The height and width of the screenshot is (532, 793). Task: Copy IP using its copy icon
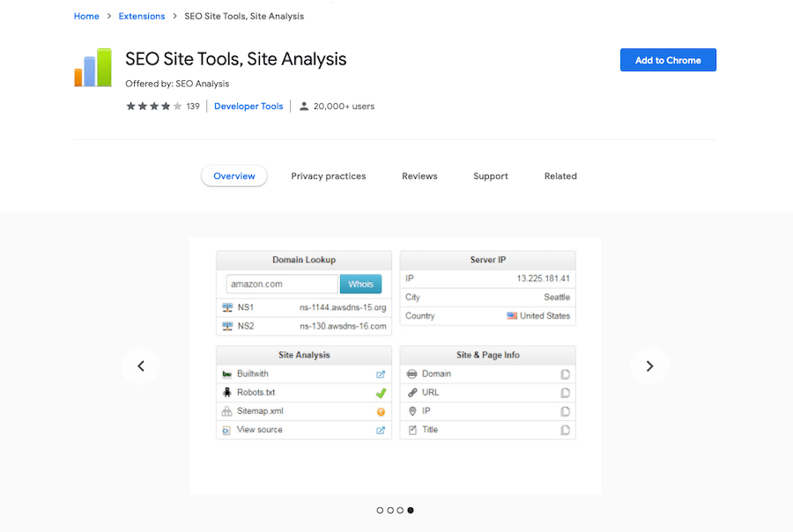tap(565, 411)
